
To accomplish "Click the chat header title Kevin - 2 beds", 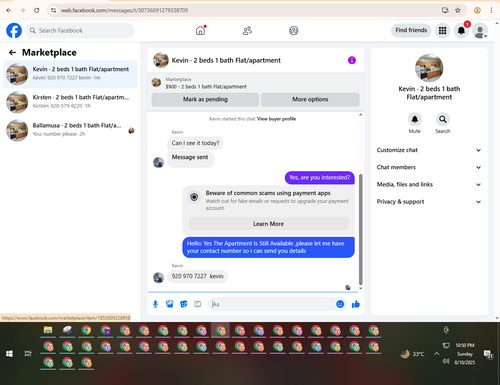I will (226, 60).
